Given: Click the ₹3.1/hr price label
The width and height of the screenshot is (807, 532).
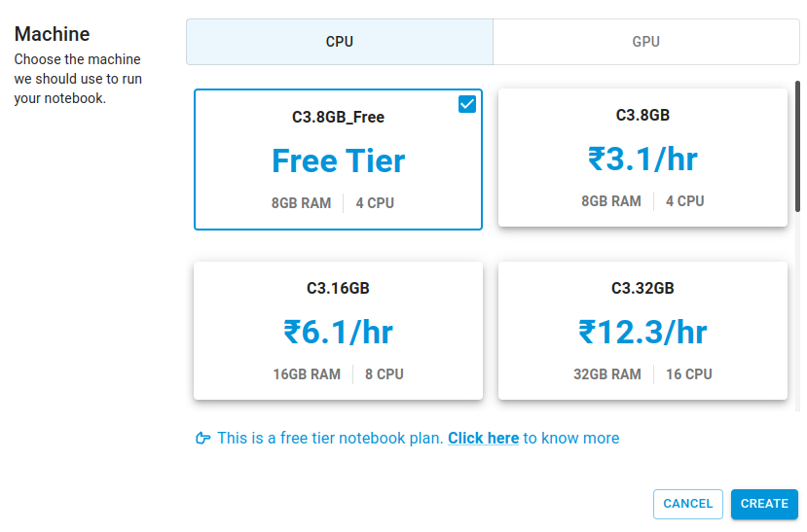Looking at the screenshot, I should coord(642,159).
